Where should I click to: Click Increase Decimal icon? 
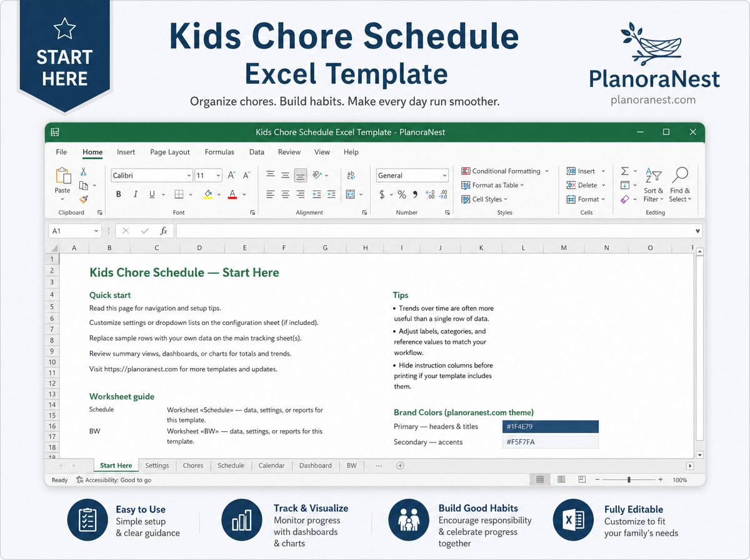coord(429,194)
